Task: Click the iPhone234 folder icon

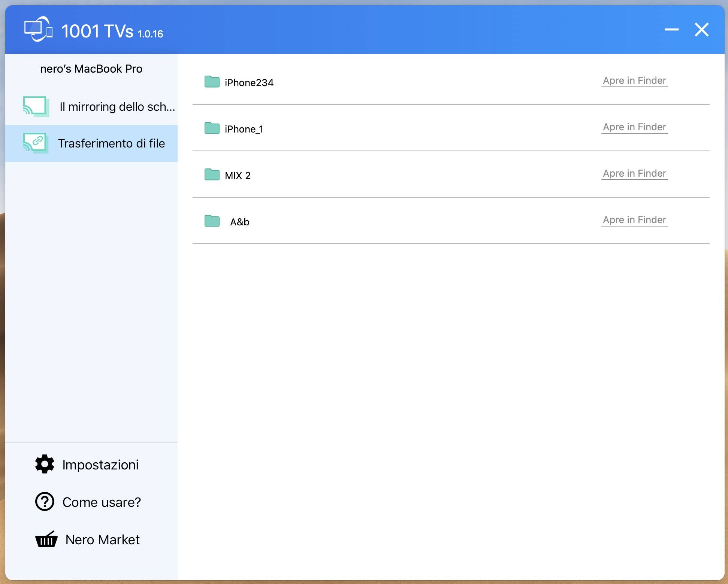Action: pyautogui.click(x=212, y=81)
